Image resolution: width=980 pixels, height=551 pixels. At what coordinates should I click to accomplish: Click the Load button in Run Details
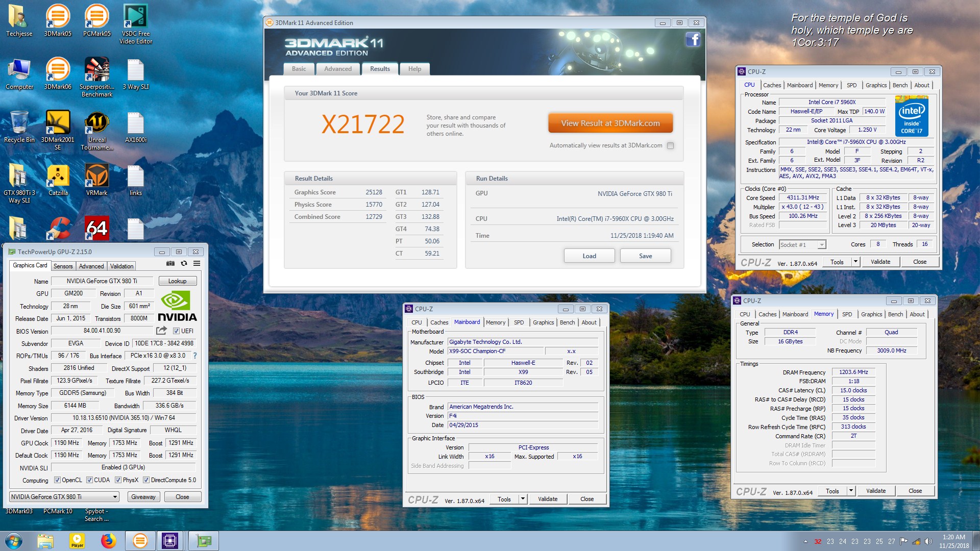[589, 256]
